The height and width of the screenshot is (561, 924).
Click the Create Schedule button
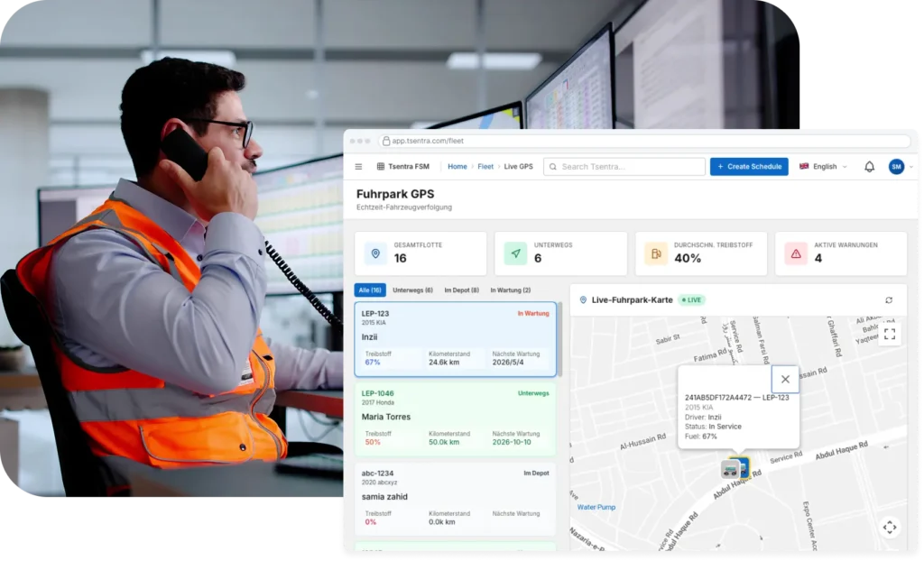tap(749, 167)
